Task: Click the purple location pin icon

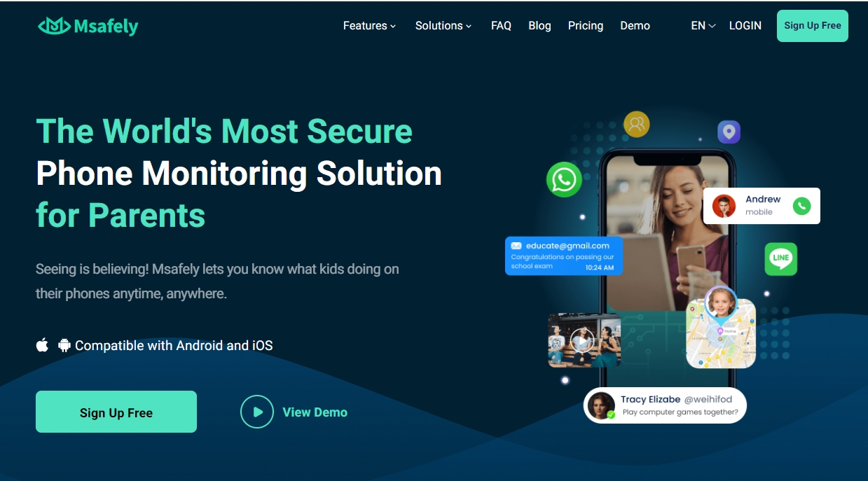Action: [729, 132]
